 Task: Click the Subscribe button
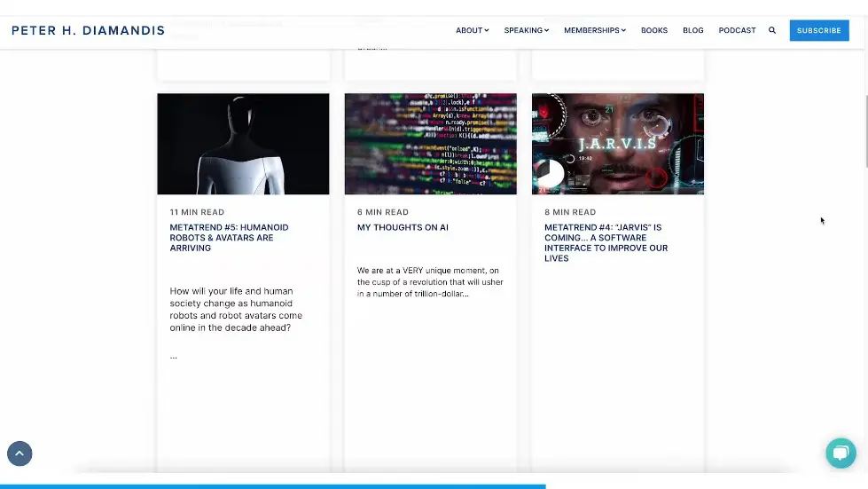click(818, 30)
